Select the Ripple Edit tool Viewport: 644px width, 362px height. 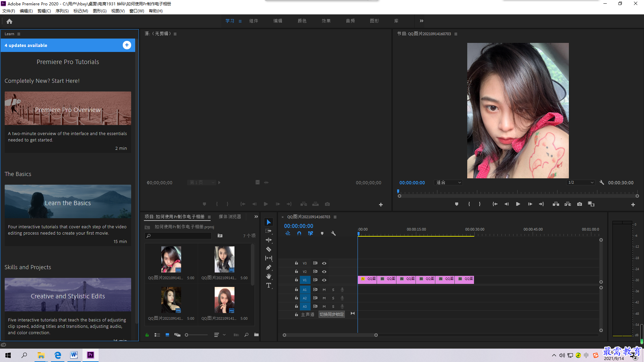tap(268, 240)
